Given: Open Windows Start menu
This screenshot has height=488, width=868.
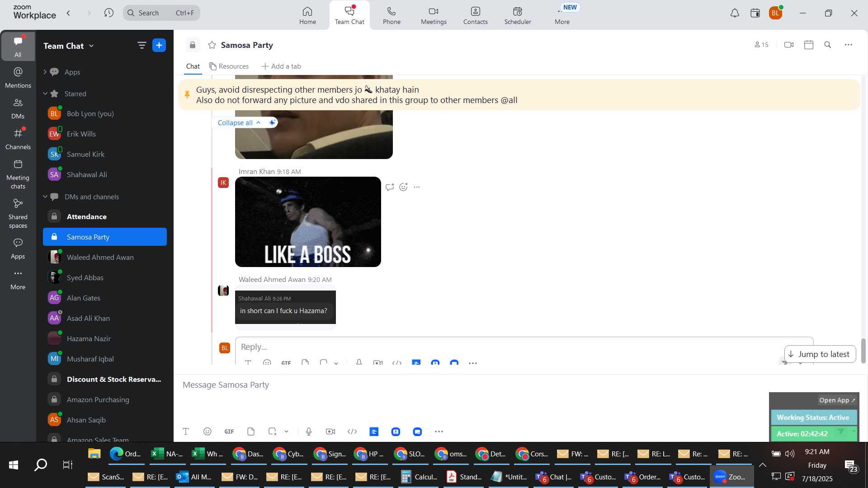Looking at the screenshot, I should (14, 465).
